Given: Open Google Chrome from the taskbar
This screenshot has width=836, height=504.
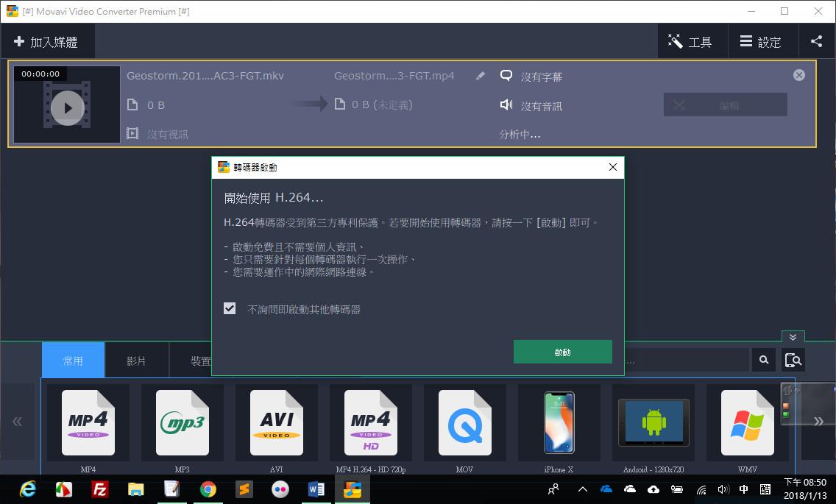Looking at the screenshot, I should coord(208,489).
